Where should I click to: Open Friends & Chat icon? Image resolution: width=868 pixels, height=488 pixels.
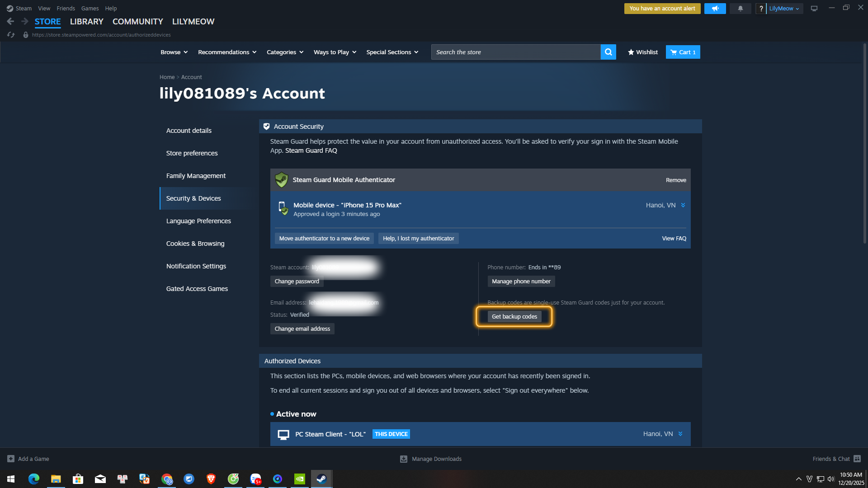pyautogui.click(x=857, y=459)
